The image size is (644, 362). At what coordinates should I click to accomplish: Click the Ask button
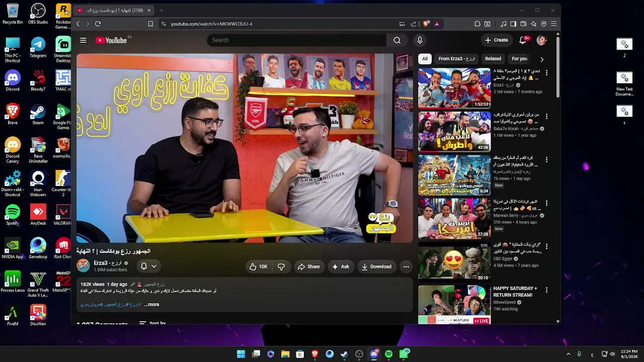[x=340, y=266]
